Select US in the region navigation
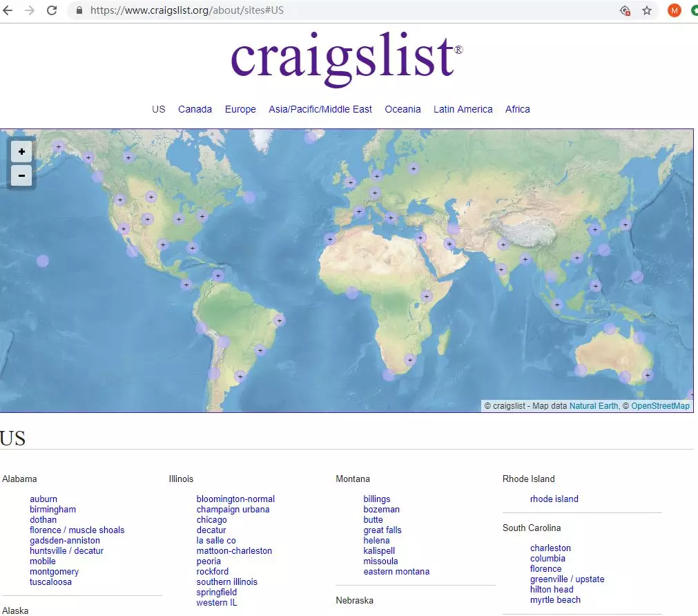 [159, 109]
